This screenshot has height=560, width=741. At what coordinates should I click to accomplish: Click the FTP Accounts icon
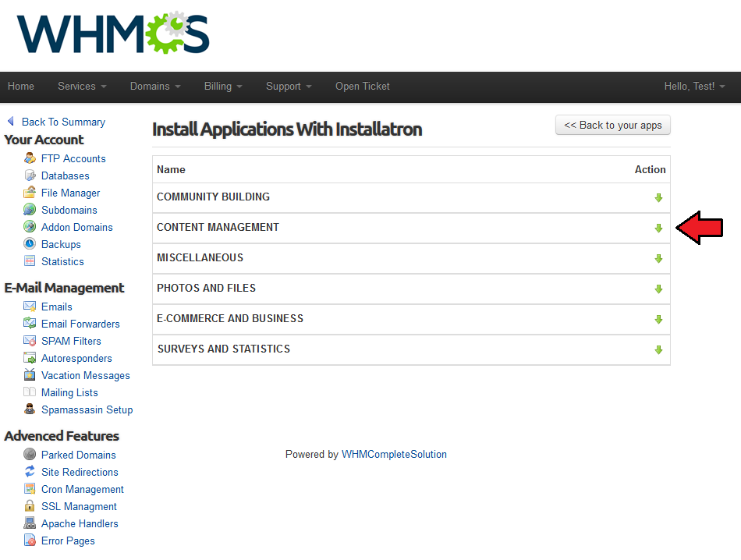tap(30, 158)
